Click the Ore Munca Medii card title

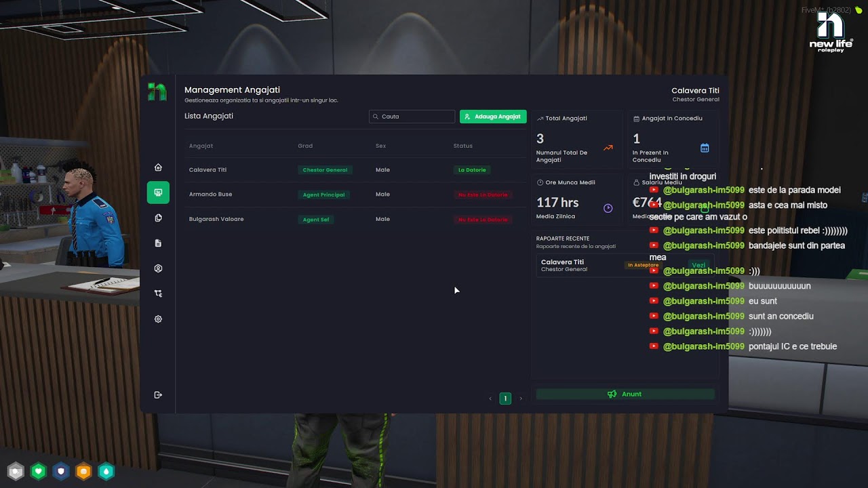[570, 182]
